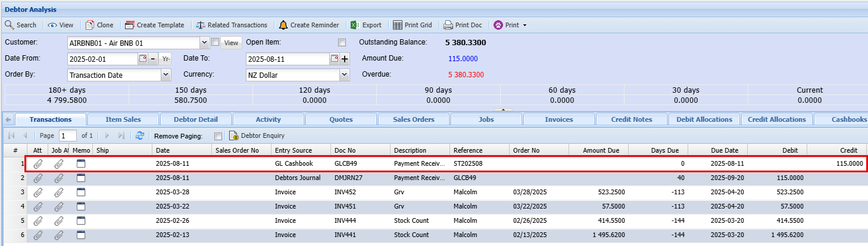The image size is (868, 246).
Task: Open the Currency dropdown
Action: [x=344, y=75]
